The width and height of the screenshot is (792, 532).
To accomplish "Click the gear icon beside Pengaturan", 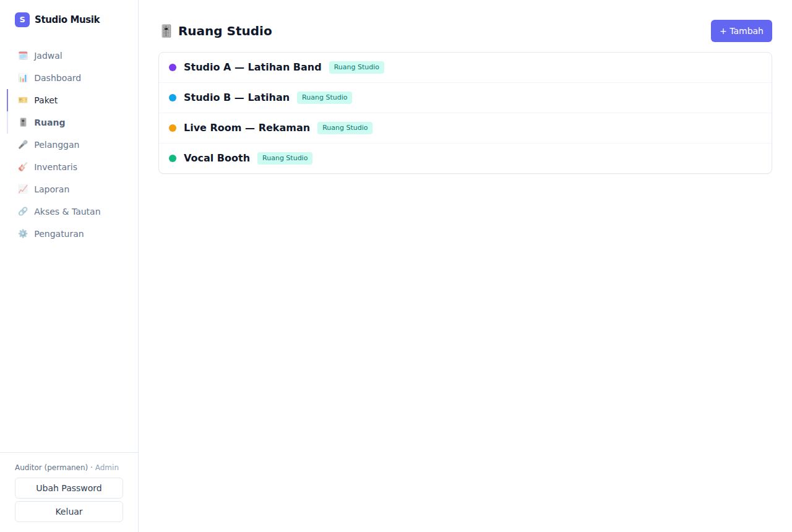I will pyautogui.click(x=23, y=234).
